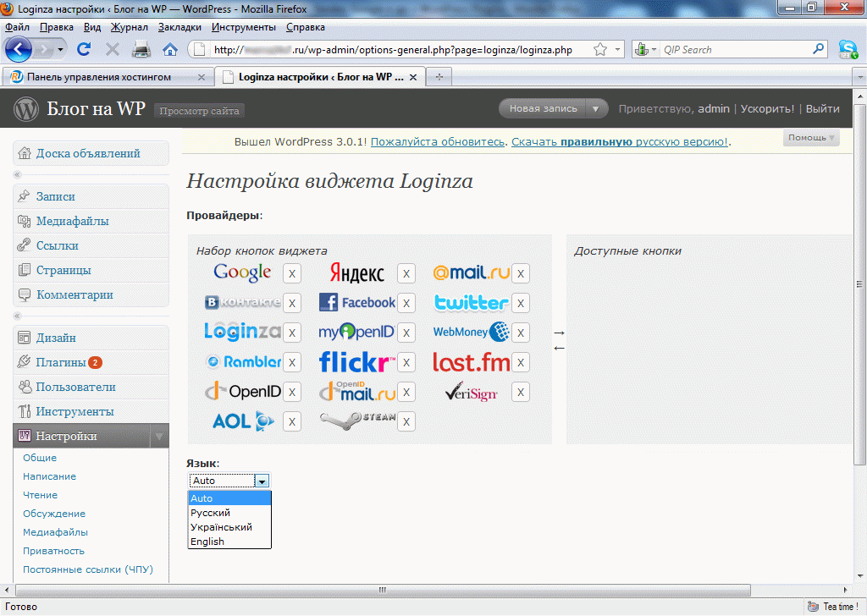This screenshot has width=867, height=616.
Task: Remove Yandex with its X button
Action: (x=406, y=273)
